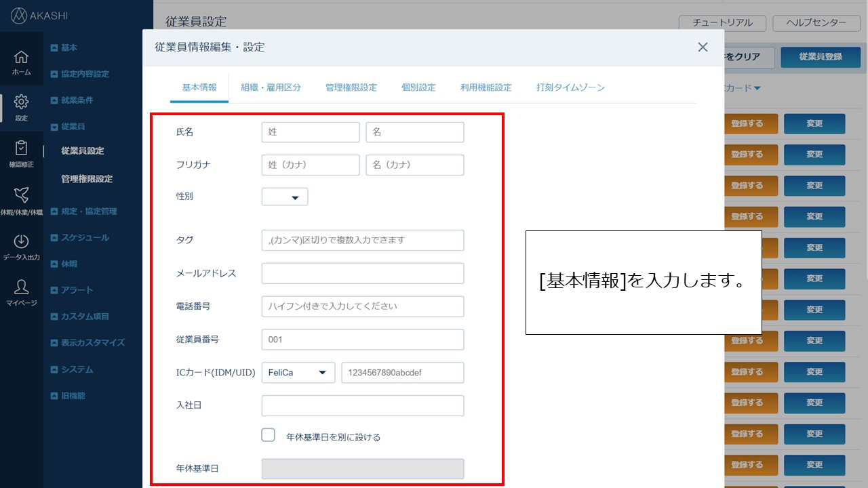The height and width of the screenshot is (488, 868).
Task: Open the 性別 dropdown
Action: (285, 197)
